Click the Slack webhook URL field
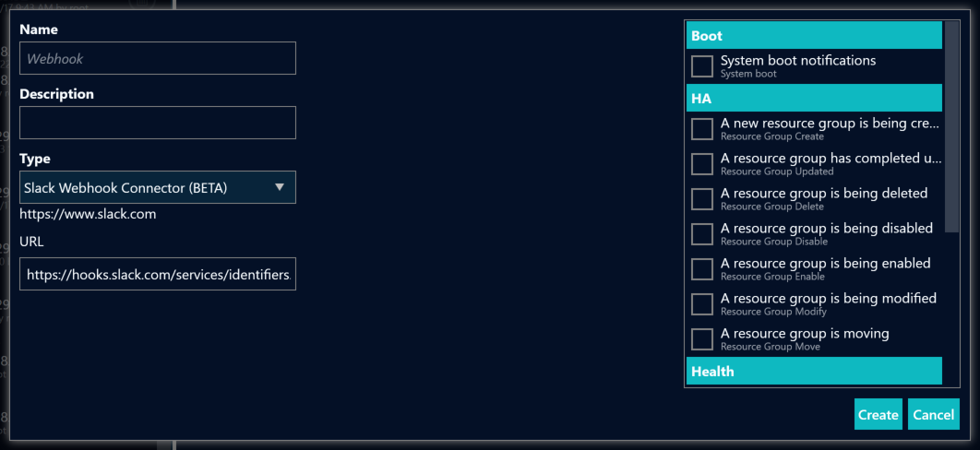The height and width of the screenshot is (450, 980). coord(157,274)
